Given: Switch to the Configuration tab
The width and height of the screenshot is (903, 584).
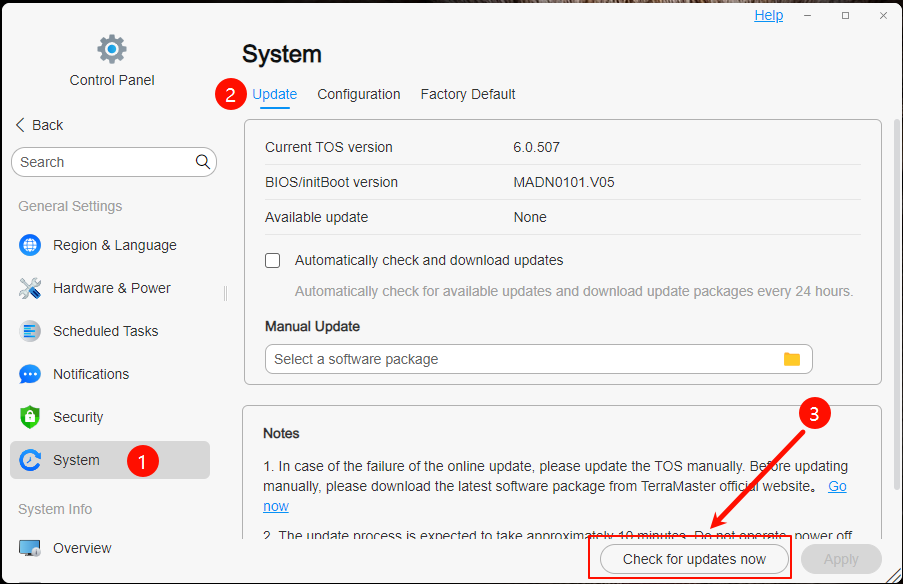Looking at the screenshot, I should 359,94.
